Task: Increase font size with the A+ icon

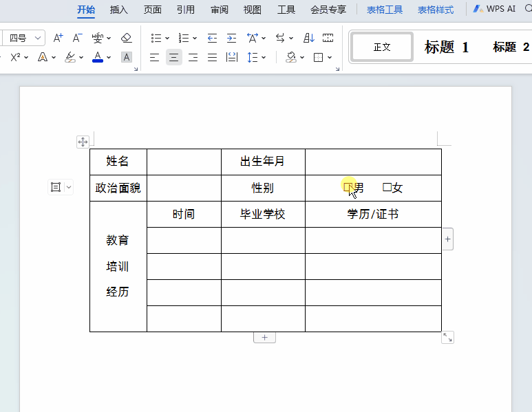Action: (x=58, y=38)
